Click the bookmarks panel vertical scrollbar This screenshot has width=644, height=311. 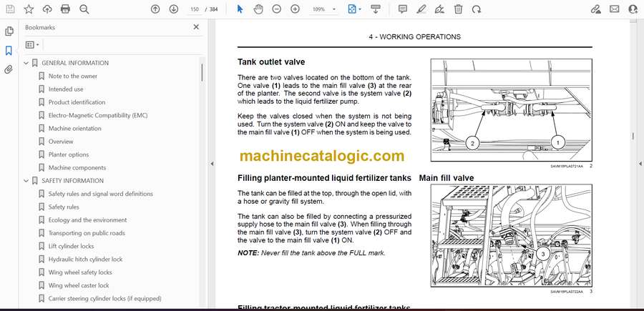[x=202, y=71]
